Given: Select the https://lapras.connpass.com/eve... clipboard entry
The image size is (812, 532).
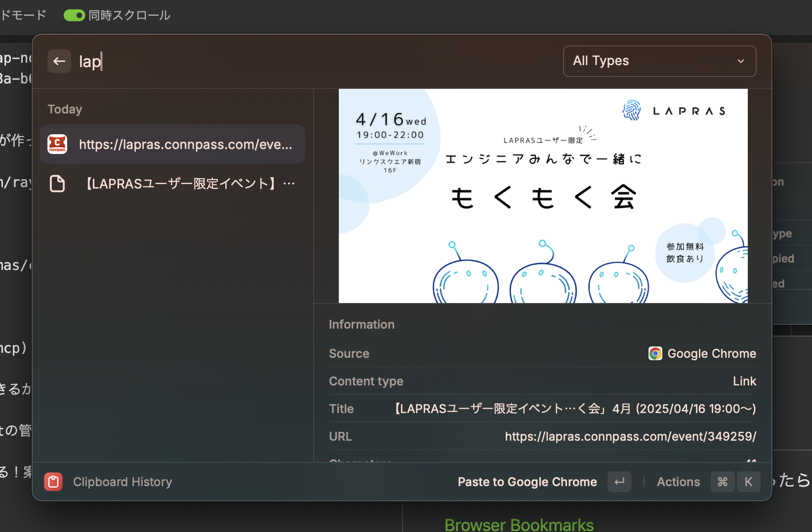Looking at the screenshot, I should (172, 144).
